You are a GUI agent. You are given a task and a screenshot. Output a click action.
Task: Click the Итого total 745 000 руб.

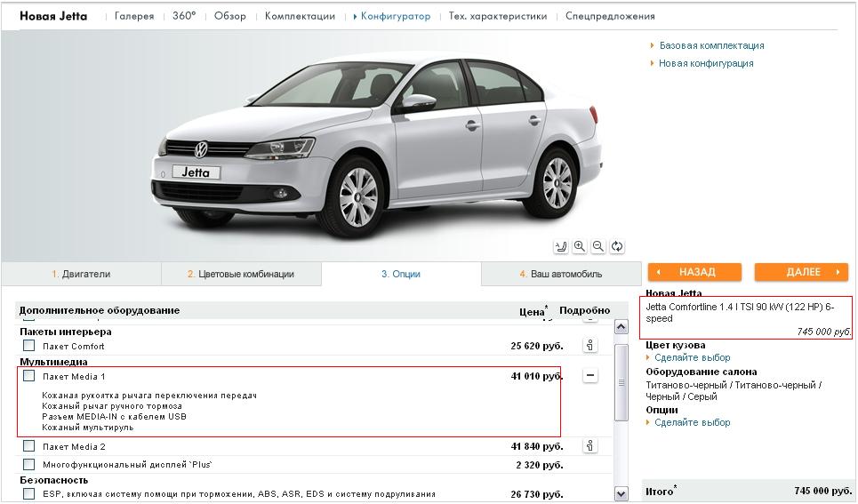(x=823, y=491)
